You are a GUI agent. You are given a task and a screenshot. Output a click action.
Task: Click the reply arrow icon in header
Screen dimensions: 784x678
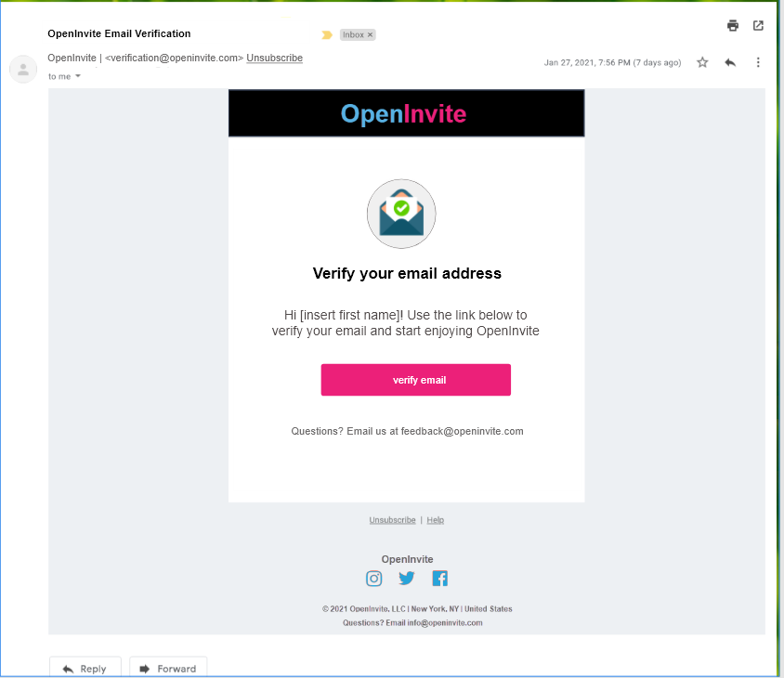[730, 62]
